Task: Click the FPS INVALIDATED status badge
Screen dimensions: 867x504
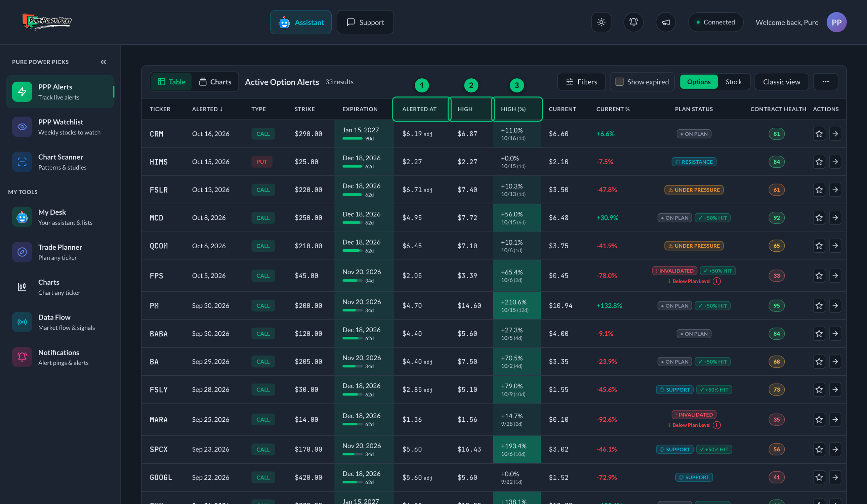Action: (x=674, y=271)
